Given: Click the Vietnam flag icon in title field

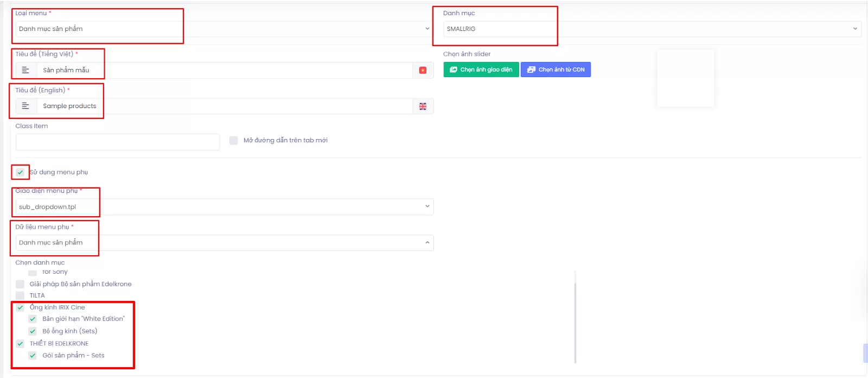Looking at the screenshot, I should click(x=423, y=70).
